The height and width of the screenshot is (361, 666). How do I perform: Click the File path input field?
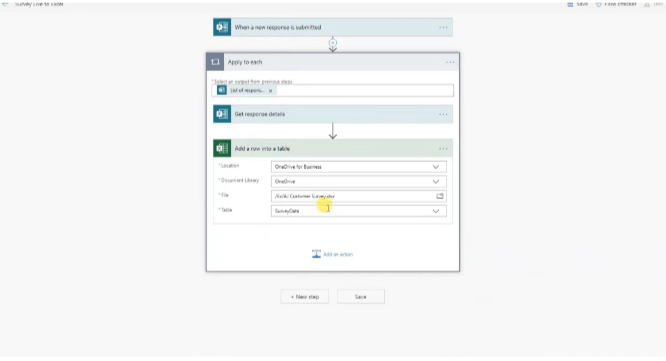coord(358,196)
